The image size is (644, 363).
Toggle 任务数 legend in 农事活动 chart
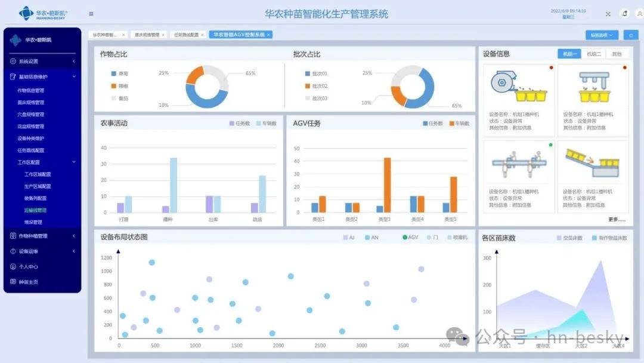point(240,124)
